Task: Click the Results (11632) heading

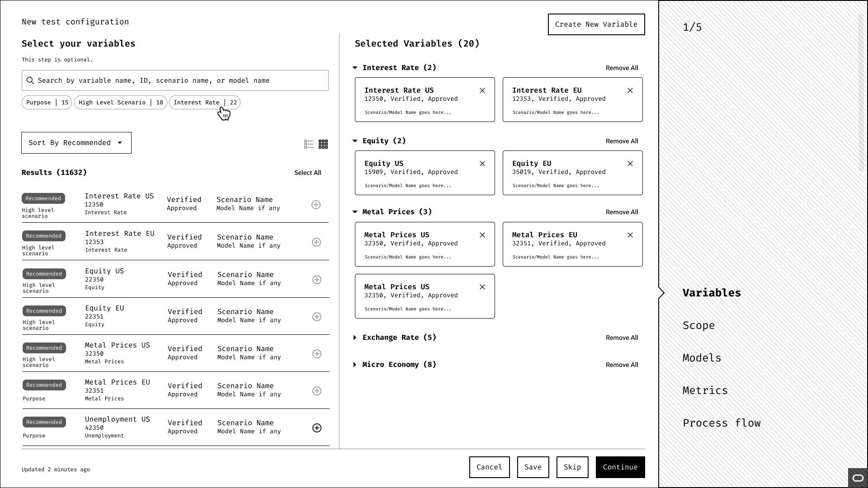Action: click(54, 173)
